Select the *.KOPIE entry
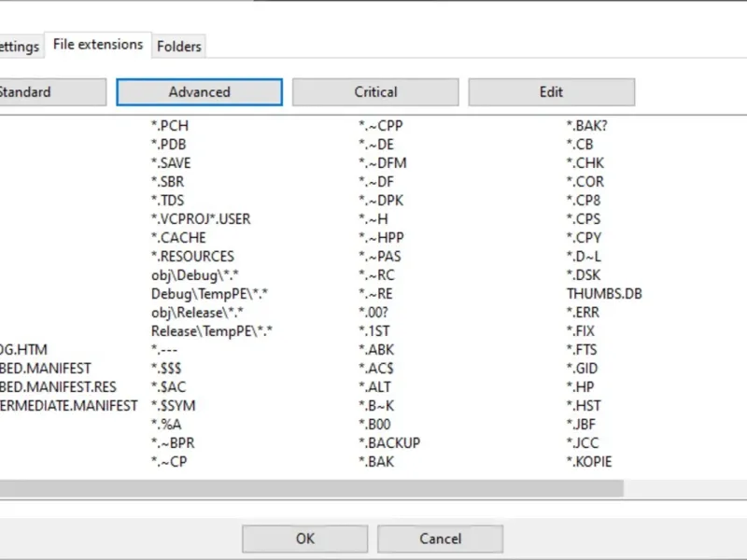 point(589,461)
